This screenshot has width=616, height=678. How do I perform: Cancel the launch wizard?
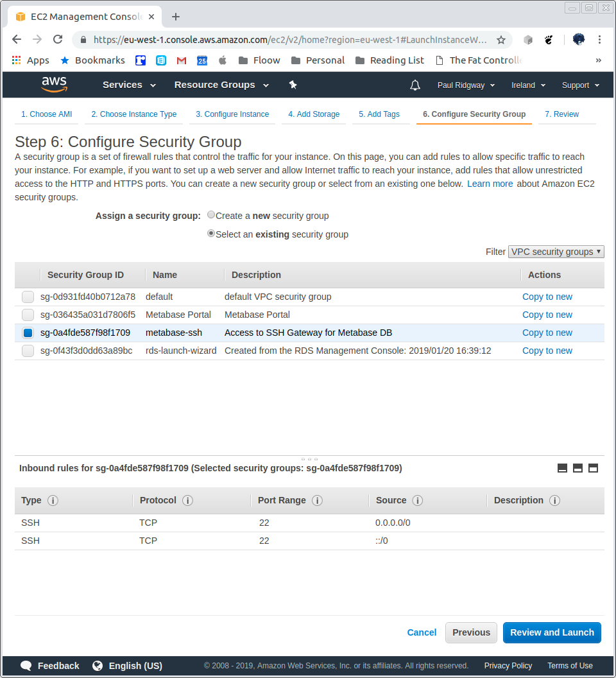422,632
